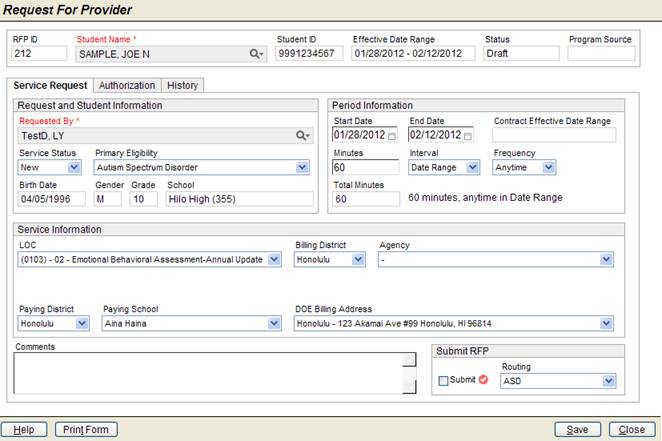Click the Birth Date field

click(52, 199)
